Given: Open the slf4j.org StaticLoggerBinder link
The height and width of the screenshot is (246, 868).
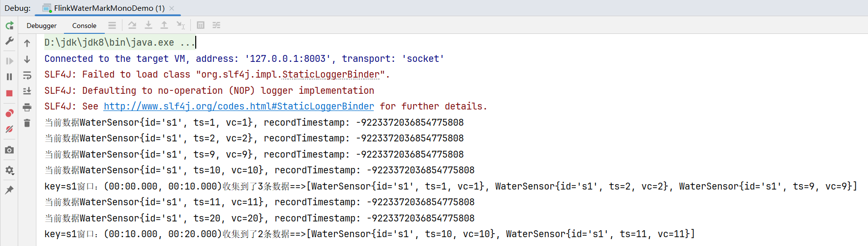Looking at the screenshot, I should pos(239,107).
